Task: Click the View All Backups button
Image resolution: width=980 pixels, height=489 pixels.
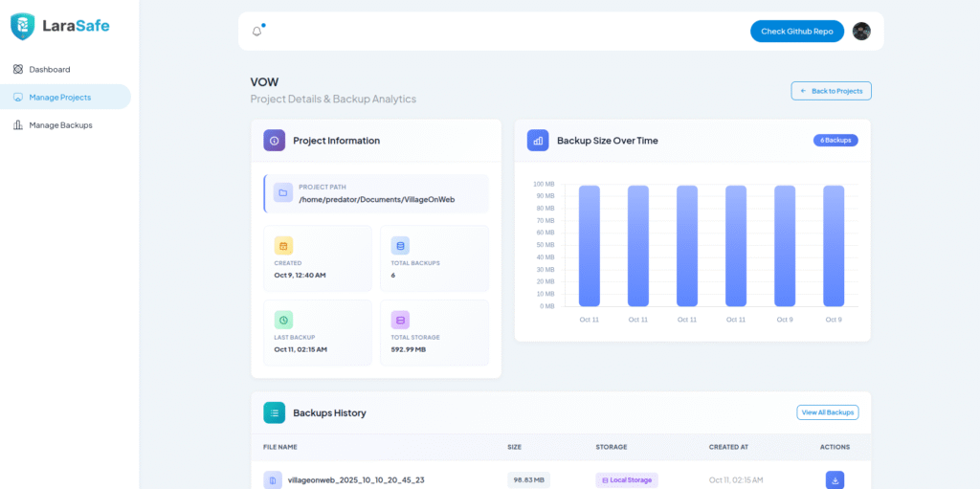Action: pyautogui.click(x=827, y=412)
